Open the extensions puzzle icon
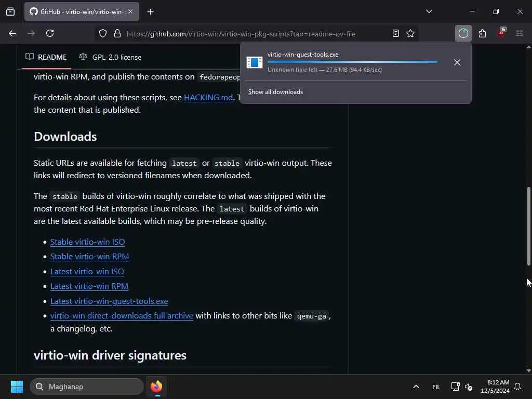This screenshot has width=532, height=399. tap(482, 34)
